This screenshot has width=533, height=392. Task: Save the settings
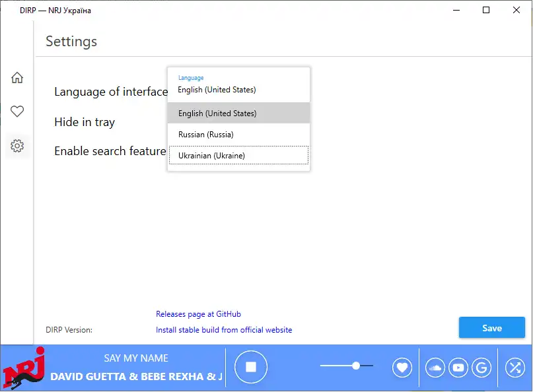coord(492,327)
